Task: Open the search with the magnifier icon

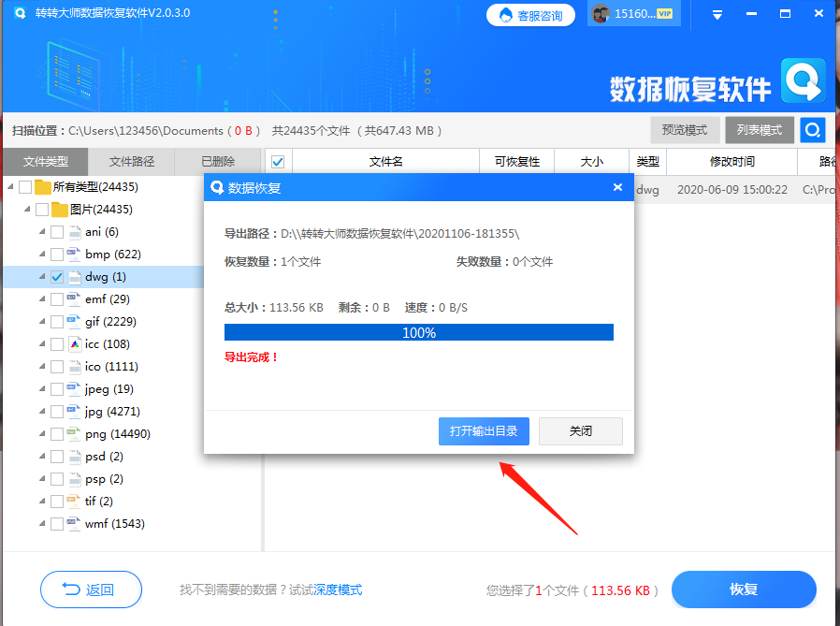Action: click(x=813, y=129)
